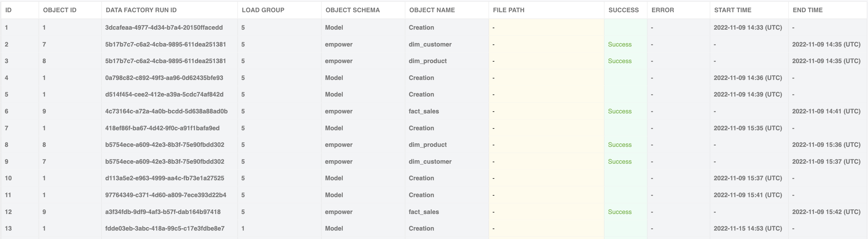This screenshot has width=868, height=239.
Task: Select run ID fdde03eb-3abc-418a-99c5-c17e3fdbe8e7
Action: click(165, 228)
